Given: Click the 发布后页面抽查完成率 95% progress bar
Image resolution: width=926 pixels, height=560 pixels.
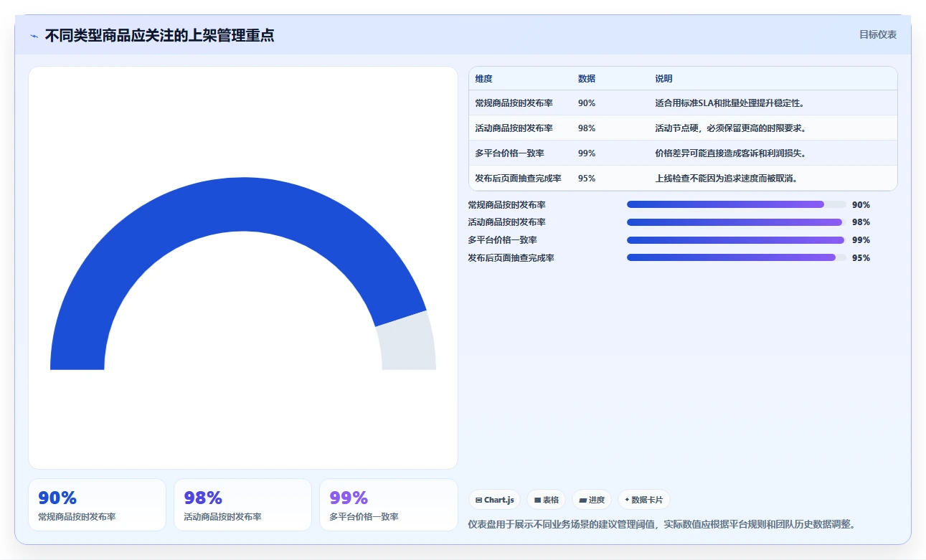Looking at the screenshot, I should [x=737, y=257].
